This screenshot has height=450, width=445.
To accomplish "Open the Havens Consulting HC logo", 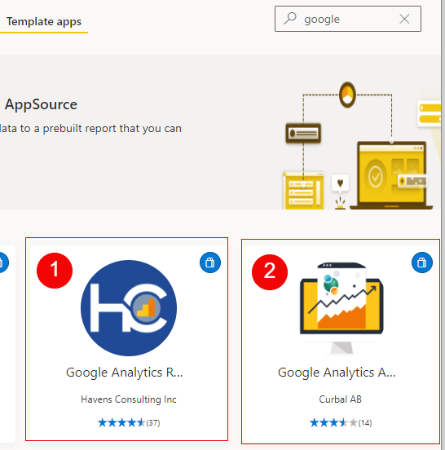I will tap(129, 308).
